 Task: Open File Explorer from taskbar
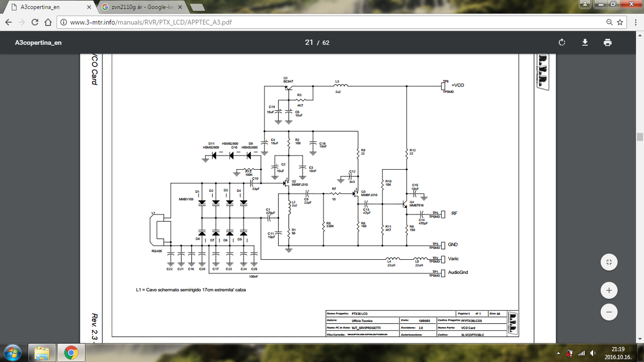point(42,353)
